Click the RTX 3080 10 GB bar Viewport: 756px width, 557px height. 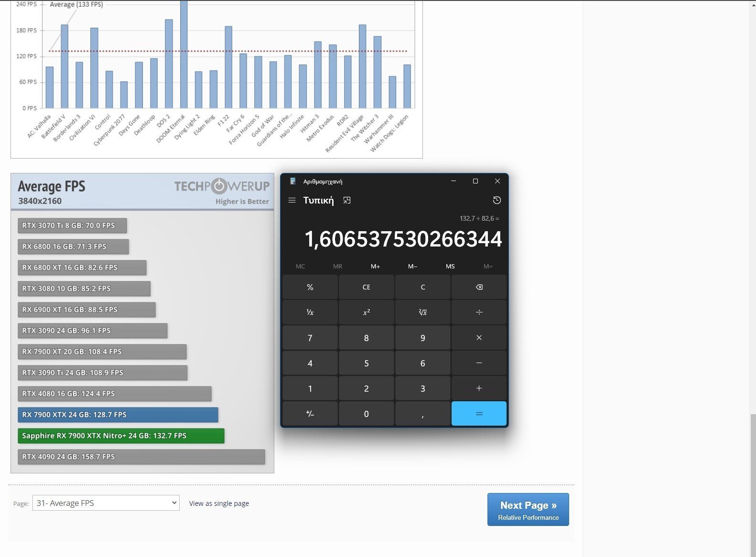tap(84, 289)
